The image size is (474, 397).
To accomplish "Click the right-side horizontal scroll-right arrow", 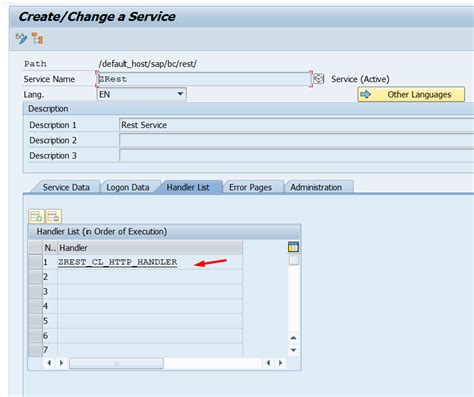I will (280, 363).
